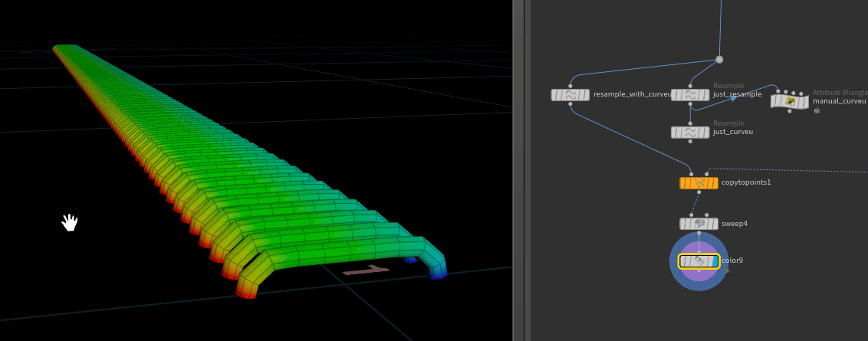Screen dimensions: 868x341
Task: Select the manual_curveu Attribute Wrangle node
Action: point(790,101)
